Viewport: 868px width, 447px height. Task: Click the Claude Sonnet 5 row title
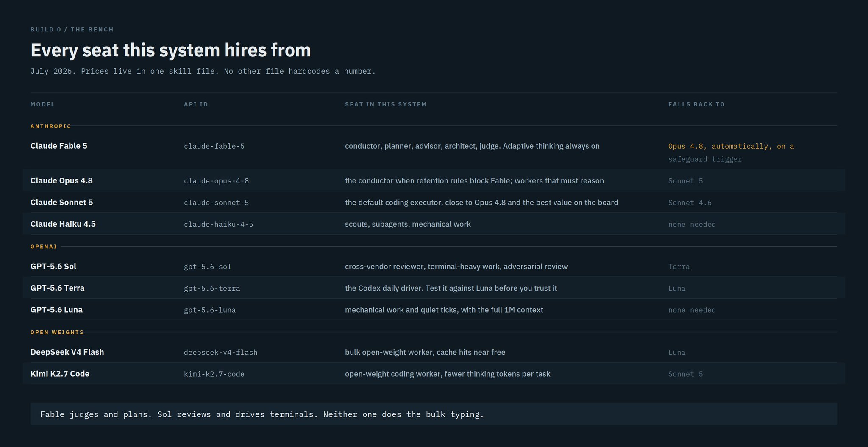[61, 202]
